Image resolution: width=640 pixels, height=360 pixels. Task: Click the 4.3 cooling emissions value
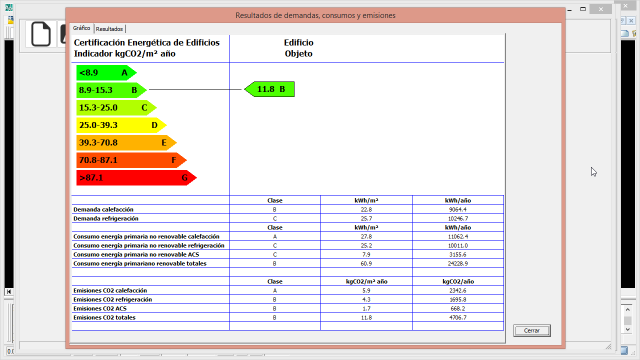(x=366, y=300)
